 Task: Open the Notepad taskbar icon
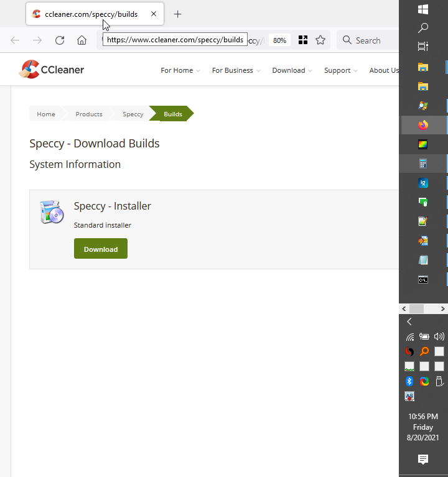click(423, 260)
